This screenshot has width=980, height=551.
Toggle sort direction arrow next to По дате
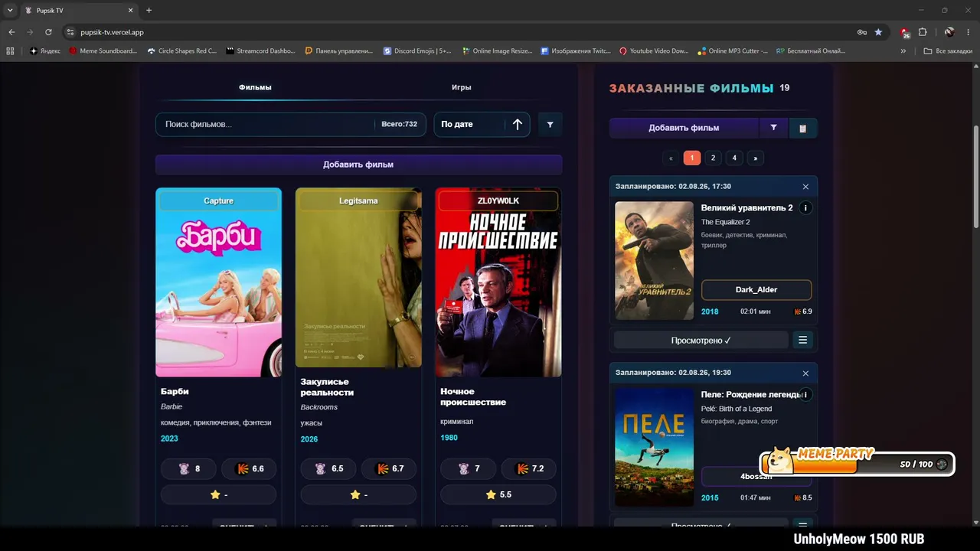(x=518, y=124)
